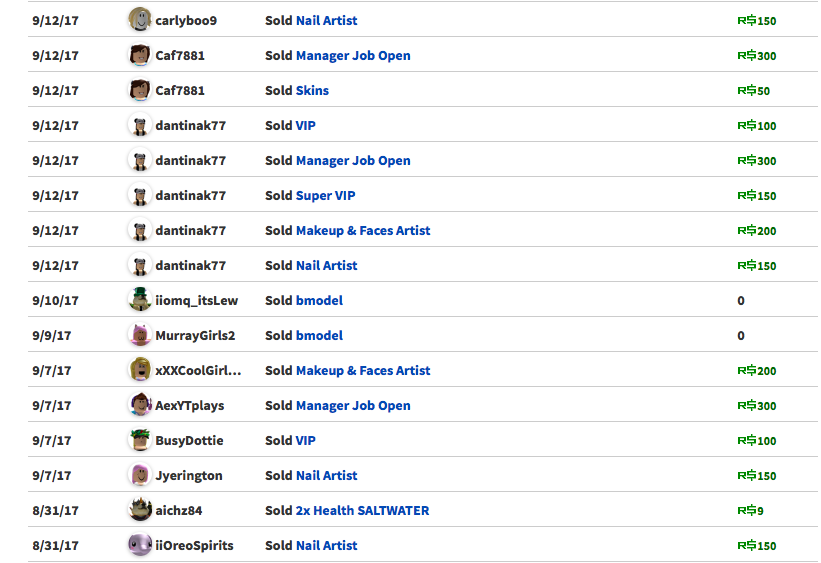
Task: Open Manager Job Open sold to AexYTplays
Action: click(x=353, y=406)
